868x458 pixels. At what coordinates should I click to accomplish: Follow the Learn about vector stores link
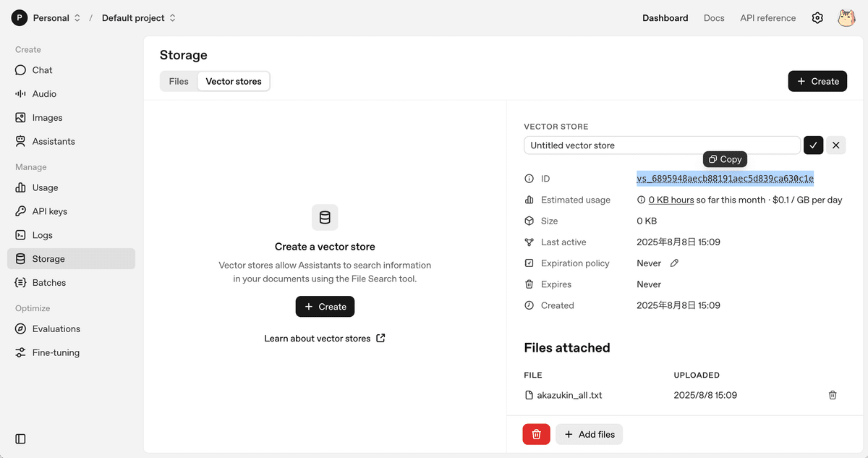325,339
